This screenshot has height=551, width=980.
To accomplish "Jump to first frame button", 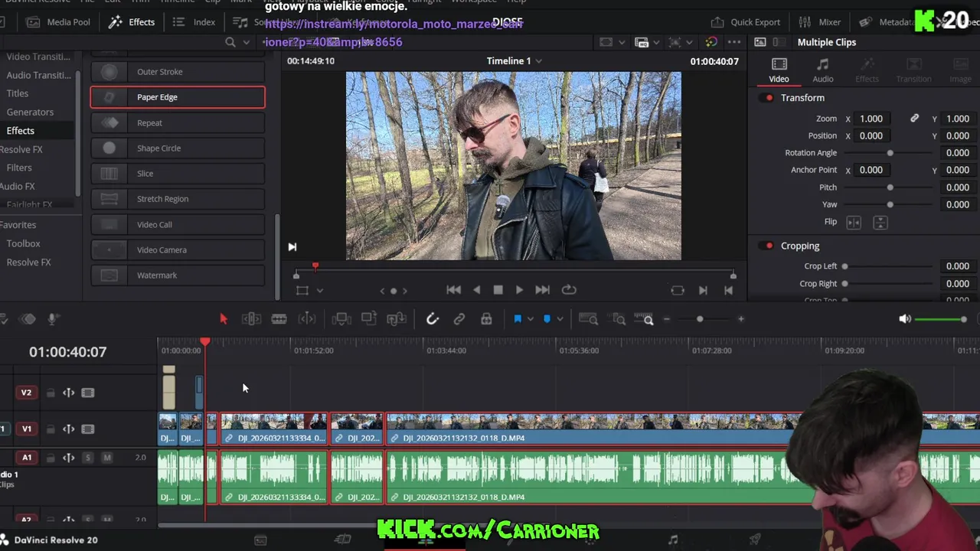I will pos(454,290).
